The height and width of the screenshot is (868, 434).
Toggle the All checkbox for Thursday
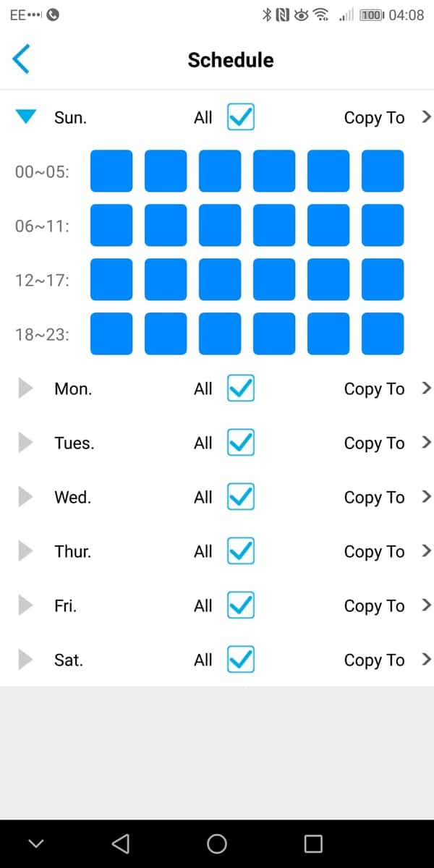(241, 551)
